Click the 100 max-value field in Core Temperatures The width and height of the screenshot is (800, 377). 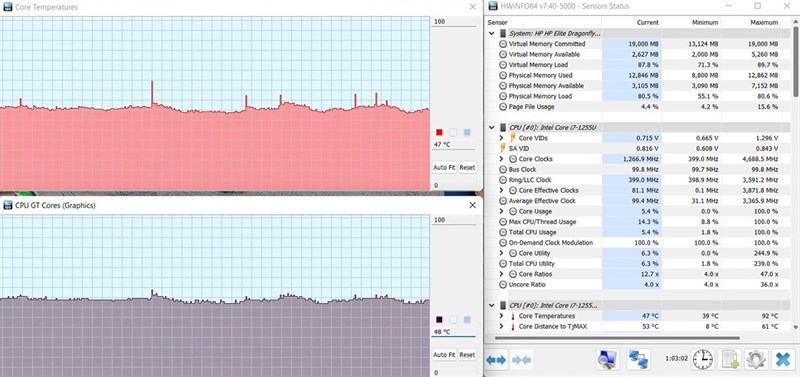point(454,22)
